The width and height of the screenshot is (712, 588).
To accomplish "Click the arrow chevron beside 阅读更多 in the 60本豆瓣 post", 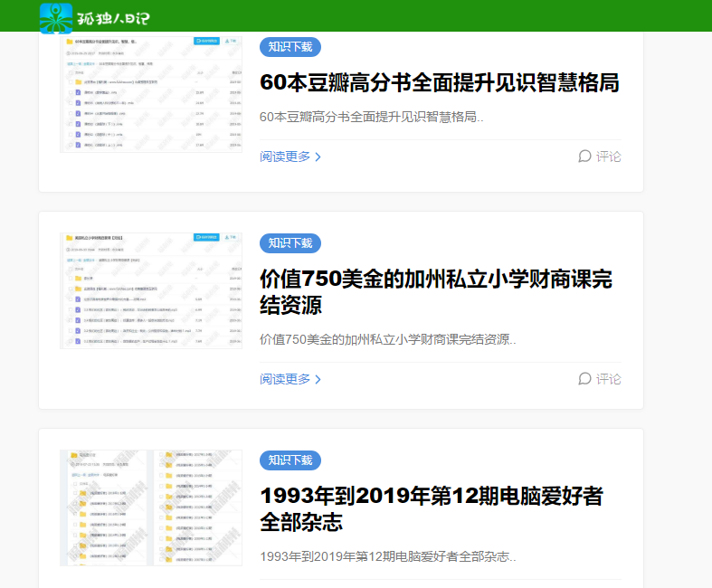I will point(318,157).
